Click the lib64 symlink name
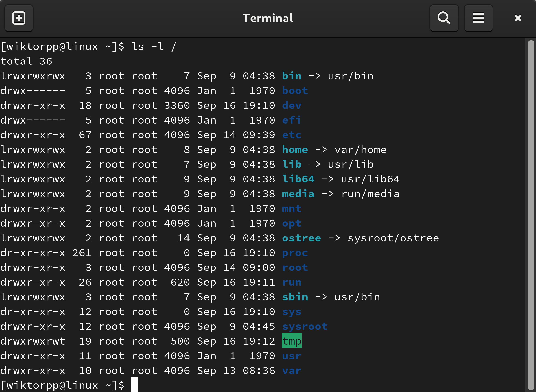This screenshot has width=536, height=392. 298,179
